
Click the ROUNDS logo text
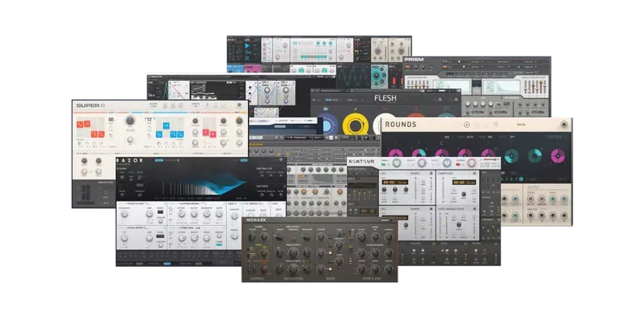point(400,125)
